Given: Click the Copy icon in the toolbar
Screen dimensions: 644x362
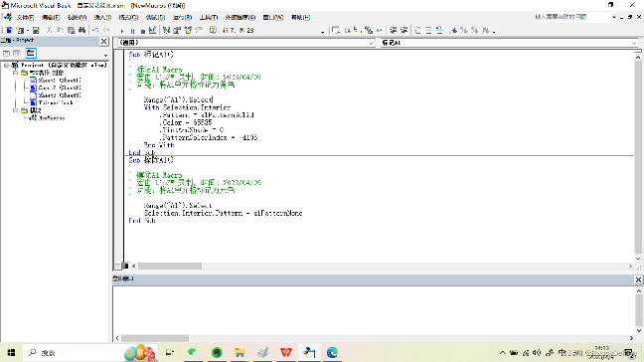Looking at the screenshot, I should 60,30.
